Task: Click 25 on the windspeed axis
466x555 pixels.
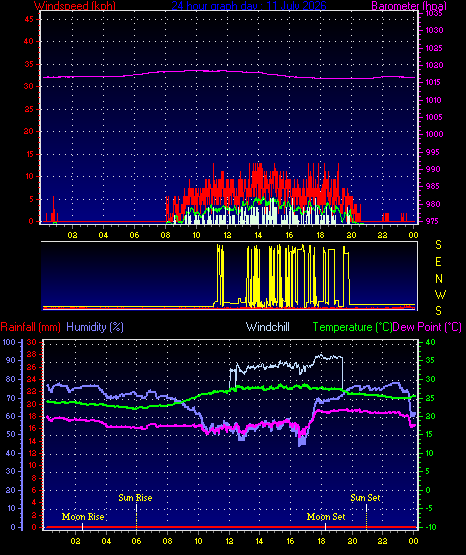Action: click(29, 109)
